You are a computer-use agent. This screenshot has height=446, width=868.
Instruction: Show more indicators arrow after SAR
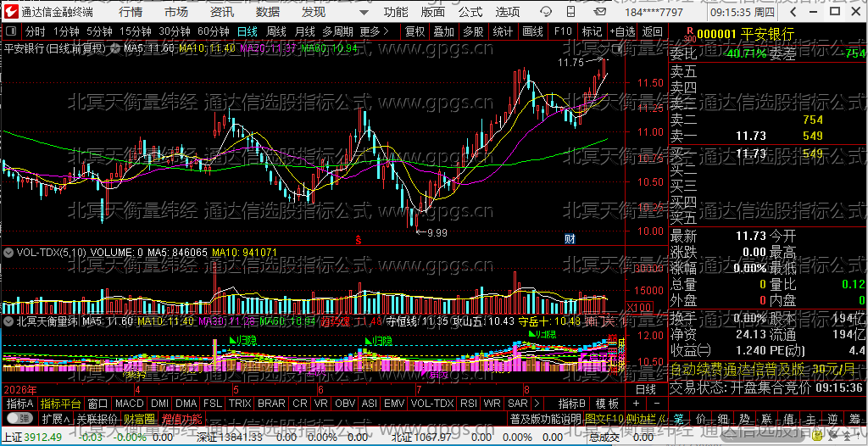tap(537, 404)
